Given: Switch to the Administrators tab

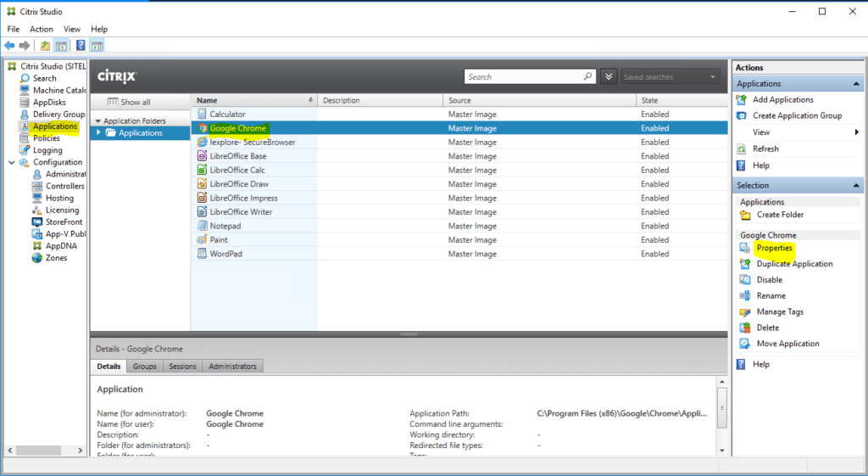Looking at the screenshot, I should click(x=232, y=367).
